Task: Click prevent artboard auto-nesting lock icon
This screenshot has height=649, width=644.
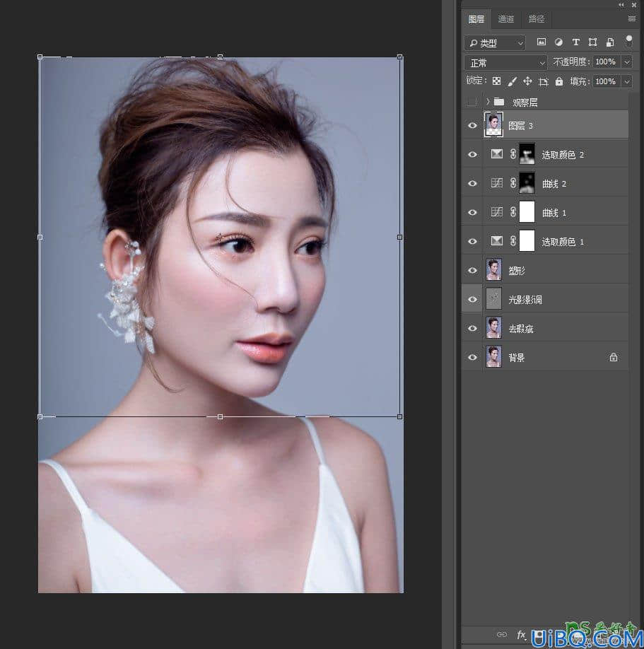Action: tap(544, 81)
